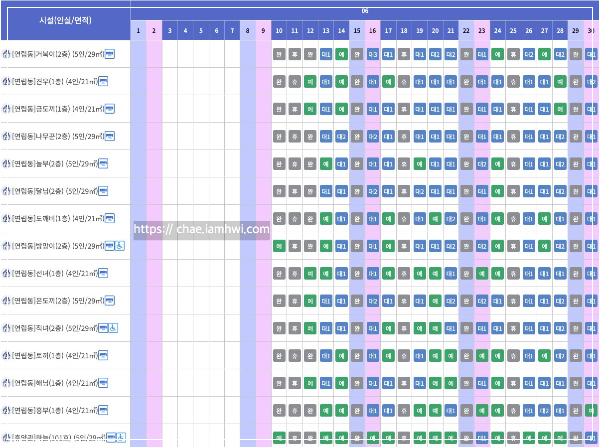Click the house icon before 도깨비(1층)
This screenshot has height=447, width=600.
click(x=6, y=218)
